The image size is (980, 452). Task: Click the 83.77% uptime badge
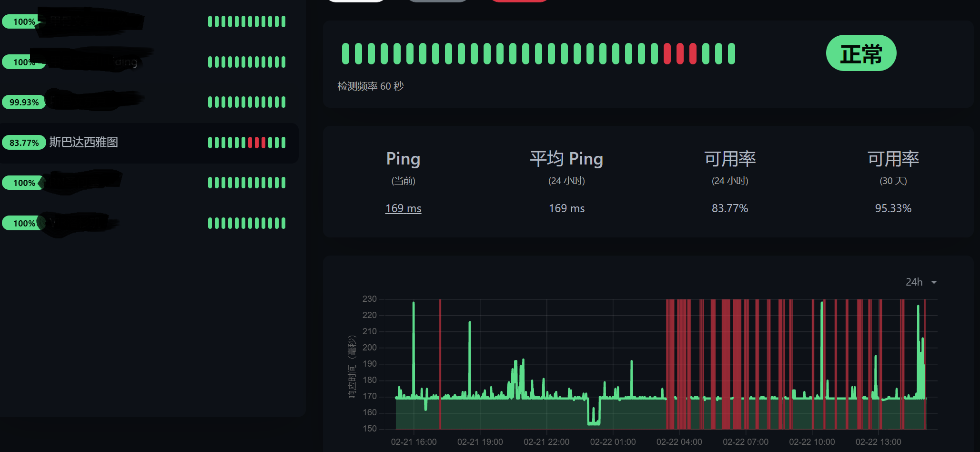pos(24,143)
